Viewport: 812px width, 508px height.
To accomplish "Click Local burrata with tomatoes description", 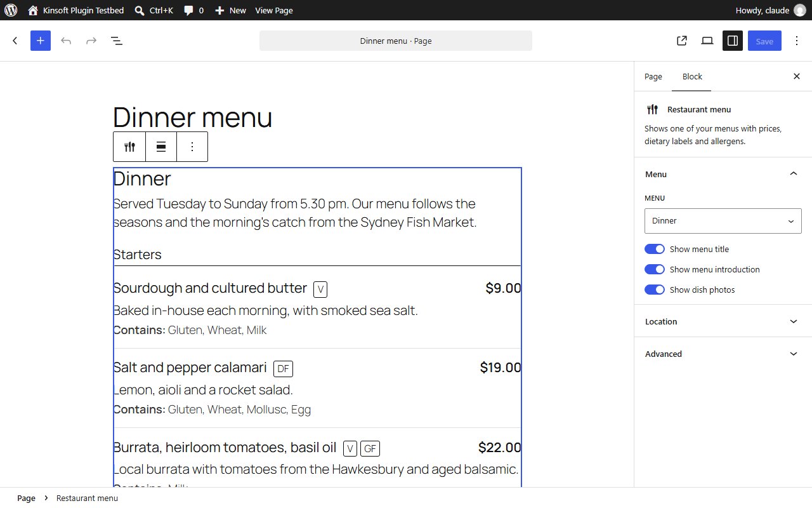I will click(x=316, y=469).
